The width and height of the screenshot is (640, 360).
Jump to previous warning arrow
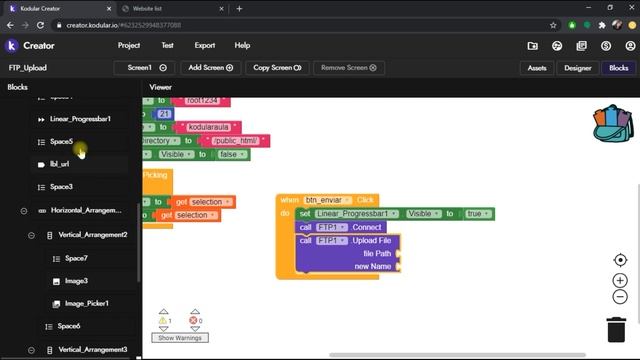[x=164, y=311]
